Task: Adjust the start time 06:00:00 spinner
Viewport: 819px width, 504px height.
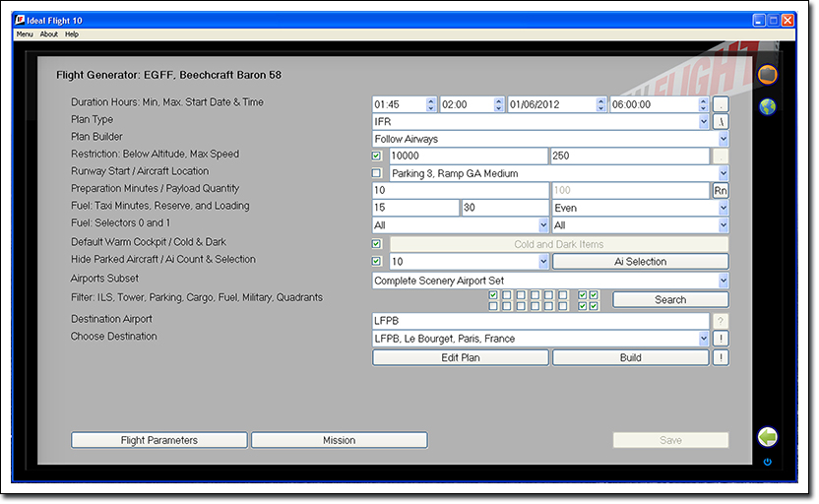Action: tap(703, 104)
